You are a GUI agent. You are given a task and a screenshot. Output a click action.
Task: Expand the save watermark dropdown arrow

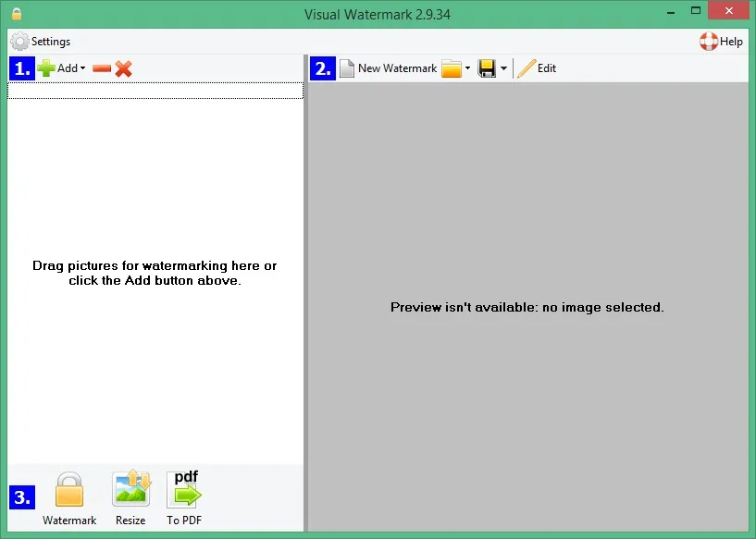(503, 68)
